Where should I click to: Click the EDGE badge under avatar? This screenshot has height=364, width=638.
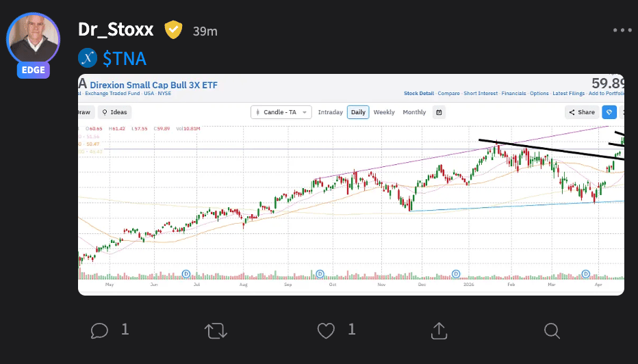[34, 70]
